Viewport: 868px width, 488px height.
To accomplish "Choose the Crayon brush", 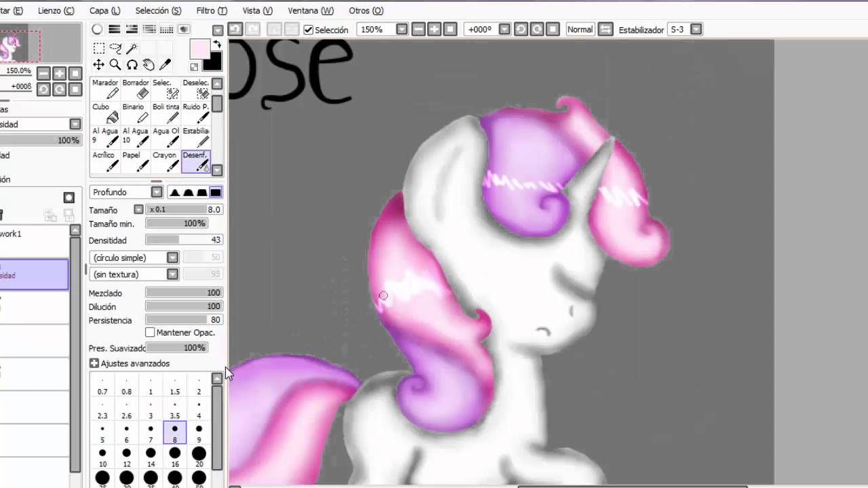I will click(x=165, y=161).
